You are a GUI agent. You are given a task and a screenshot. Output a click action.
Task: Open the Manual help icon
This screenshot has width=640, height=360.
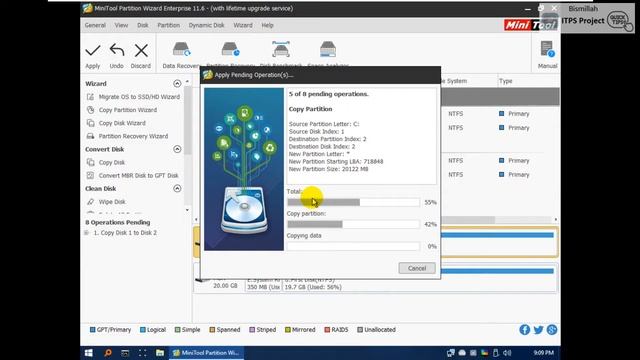(x=547, y=49)
